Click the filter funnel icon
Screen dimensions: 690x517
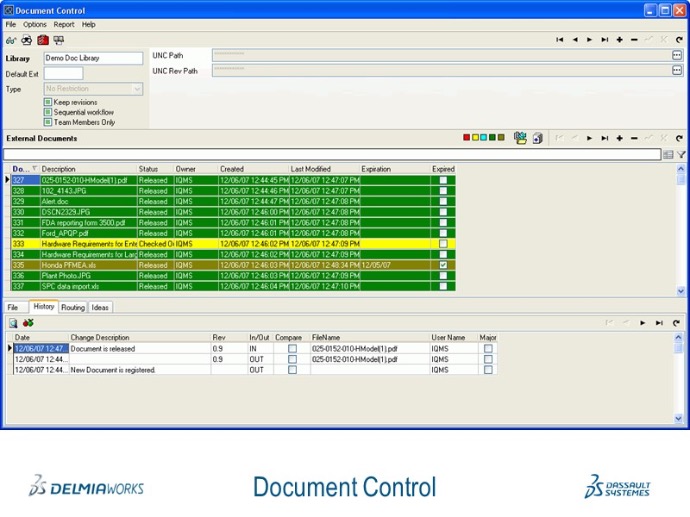coord(681,155)
